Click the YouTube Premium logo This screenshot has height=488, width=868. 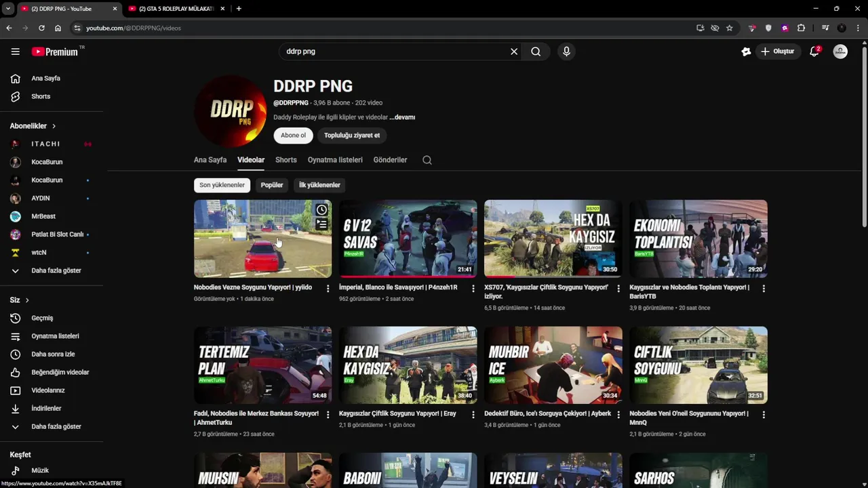55,52
